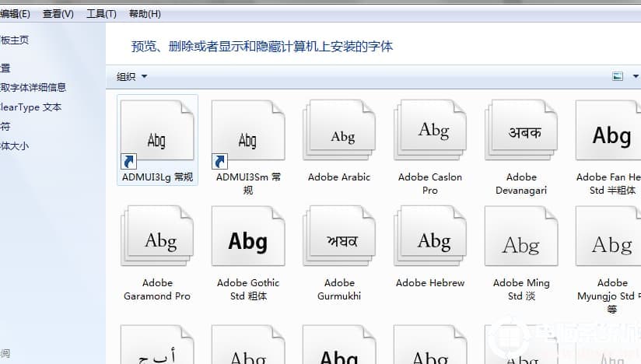Open the 查看(V) menu
Viewport: 641px width, 364px height.
58,14
